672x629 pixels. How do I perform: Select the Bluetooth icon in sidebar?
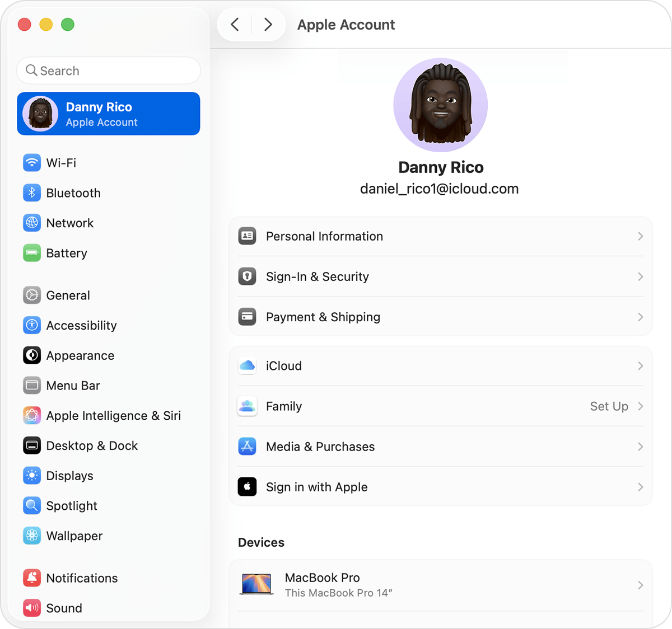[x=32, y=193]
